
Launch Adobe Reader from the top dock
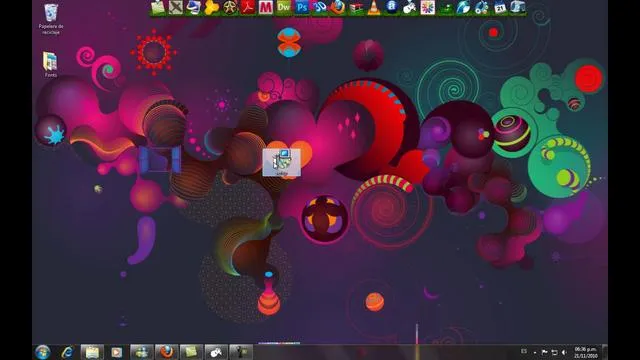point(247,7)
